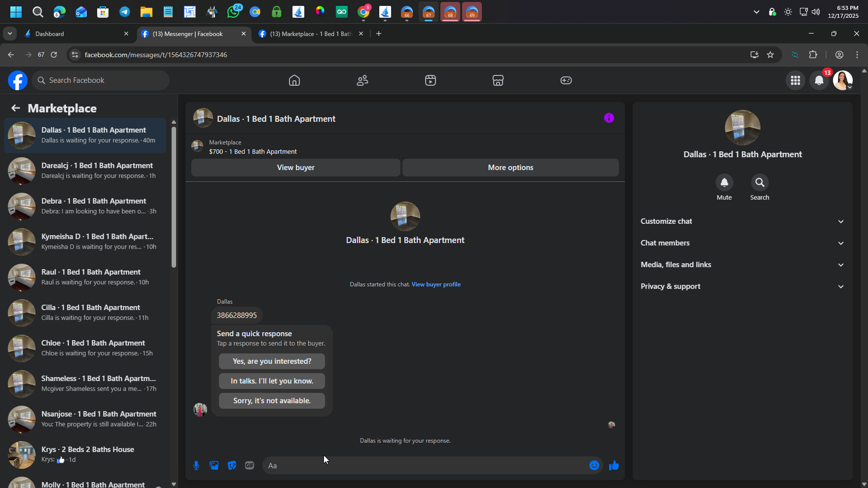
Task: Open Kymeisha D conversation
Action: [x=85, y=242]
